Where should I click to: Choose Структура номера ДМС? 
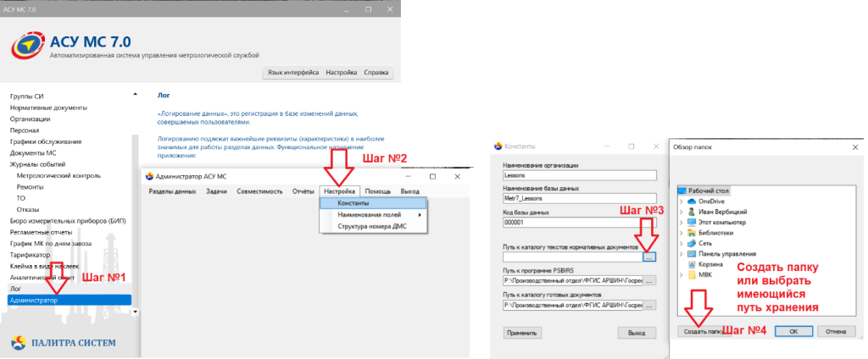373,226
